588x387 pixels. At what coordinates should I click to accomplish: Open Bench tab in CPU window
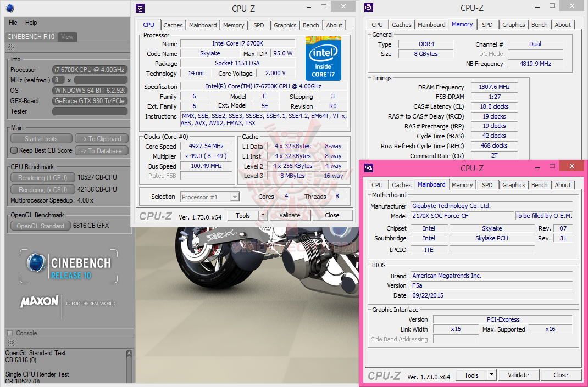tap(311, 25)
